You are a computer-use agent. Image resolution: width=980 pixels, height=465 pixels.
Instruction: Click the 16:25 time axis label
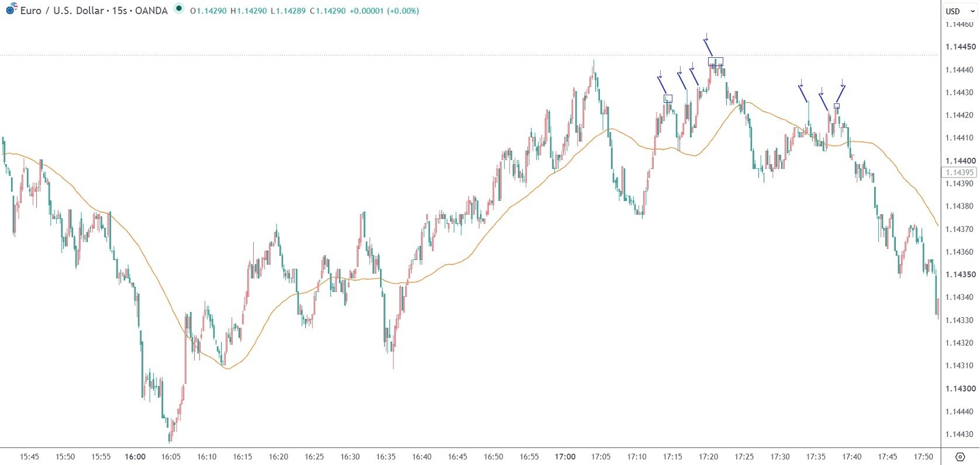pyautogui.click(x=314, y=457)
